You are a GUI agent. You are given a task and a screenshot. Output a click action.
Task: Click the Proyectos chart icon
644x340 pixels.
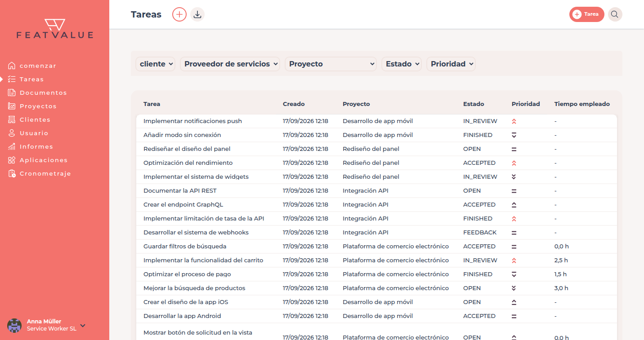click(12, 106)
